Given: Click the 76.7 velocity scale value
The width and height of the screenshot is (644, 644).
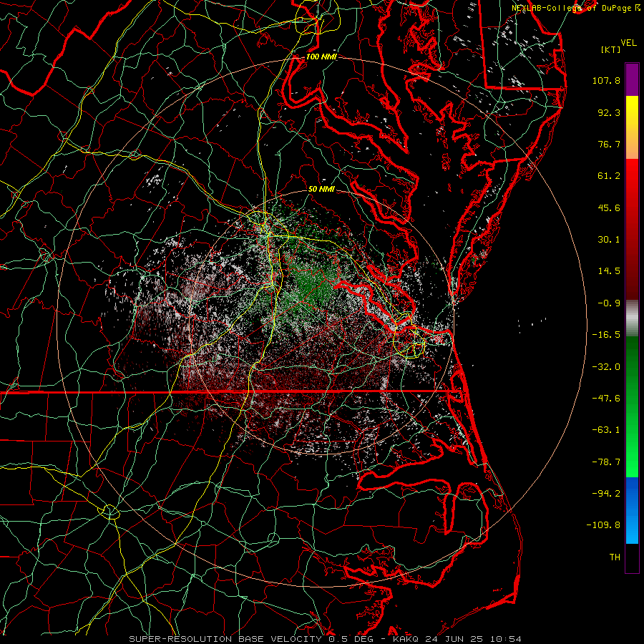Looking at the screenshot, I should (x=609, y=144).
